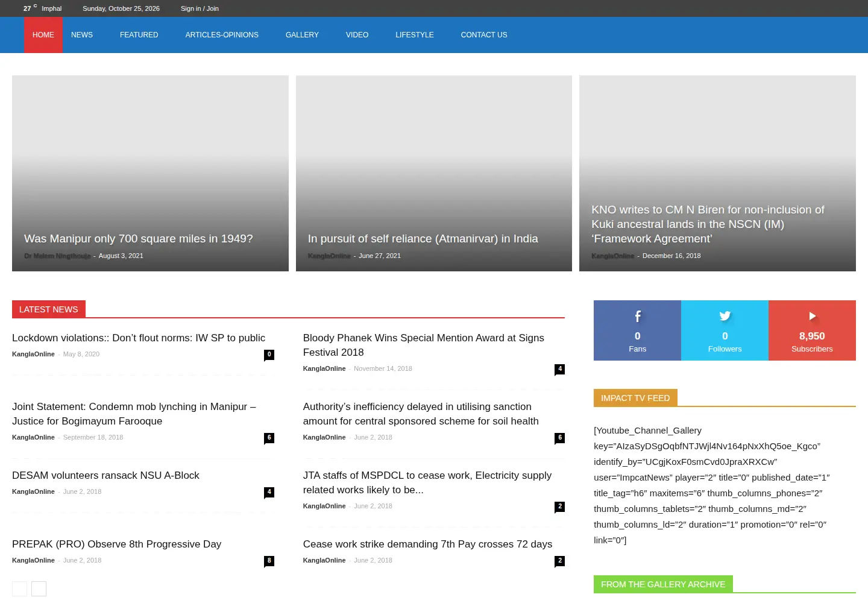Open the Sign in / Join link

(x=200, y=8)
